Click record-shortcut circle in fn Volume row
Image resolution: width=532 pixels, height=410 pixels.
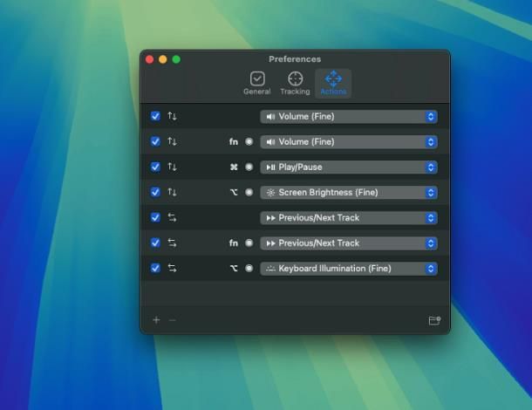point(249,141)
